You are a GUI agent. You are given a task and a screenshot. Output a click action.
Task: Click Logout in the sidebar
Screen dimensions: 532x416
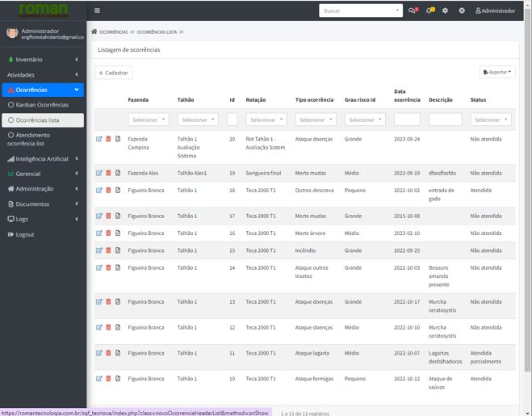[x=25, y=234]
